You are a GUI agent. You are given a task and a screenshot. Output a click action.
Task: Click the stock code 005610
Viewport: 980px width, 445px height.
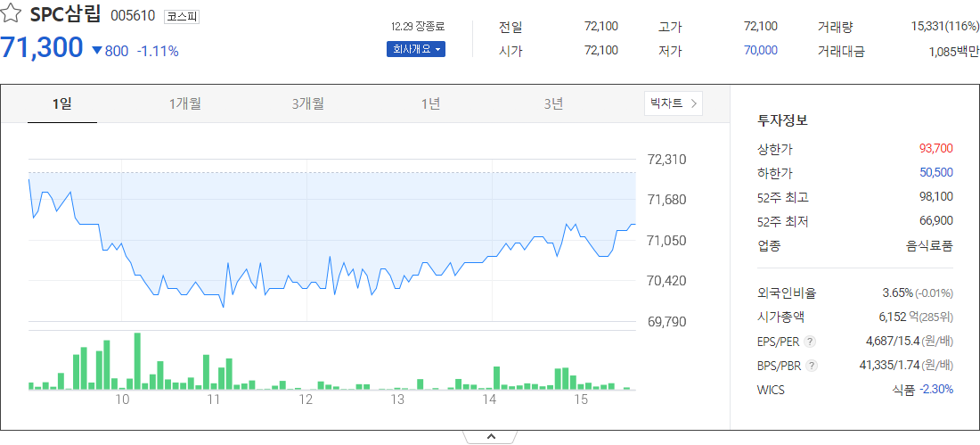(x=133, y=16)
